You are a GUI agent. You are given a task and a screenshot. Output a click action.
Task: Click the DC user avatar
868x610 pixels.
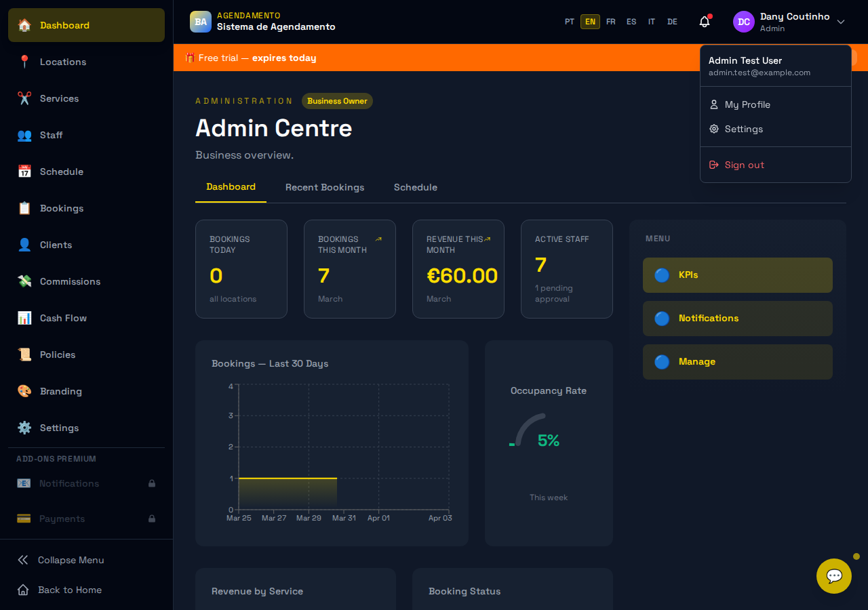(744, 22)
